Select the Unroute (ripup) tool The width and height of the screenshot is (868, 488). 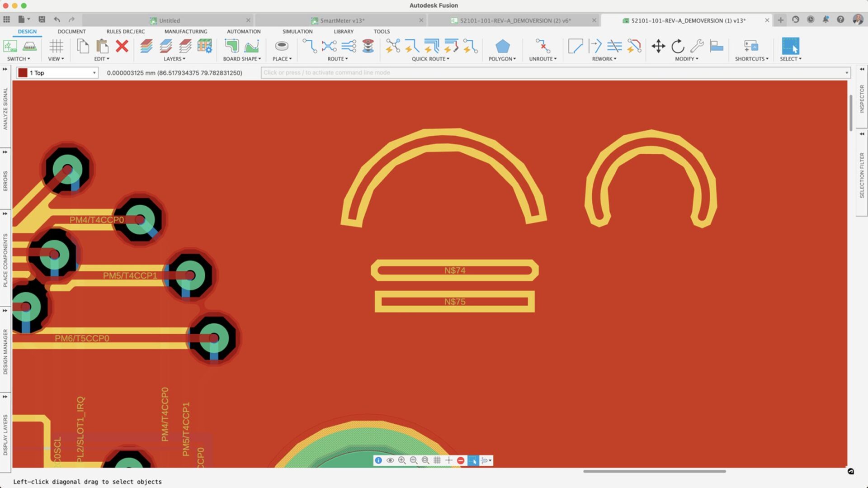[x=542, y=46]
